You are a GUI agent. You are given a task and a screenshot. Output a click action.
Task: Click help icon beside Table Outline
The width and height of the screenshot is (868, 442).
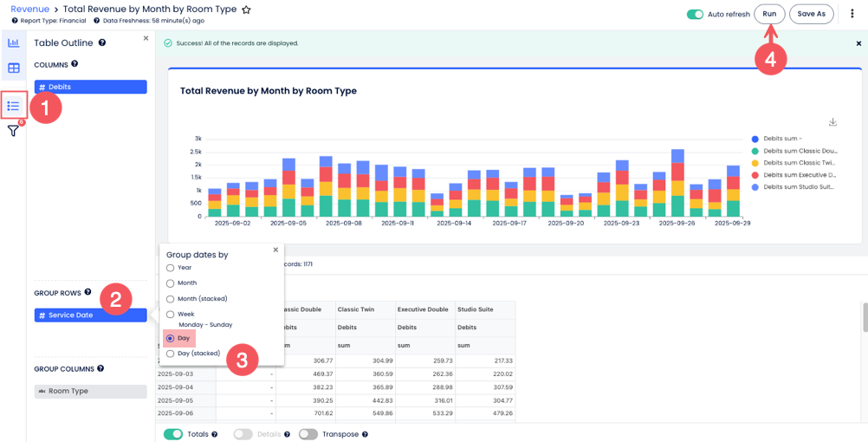(102, 42)
